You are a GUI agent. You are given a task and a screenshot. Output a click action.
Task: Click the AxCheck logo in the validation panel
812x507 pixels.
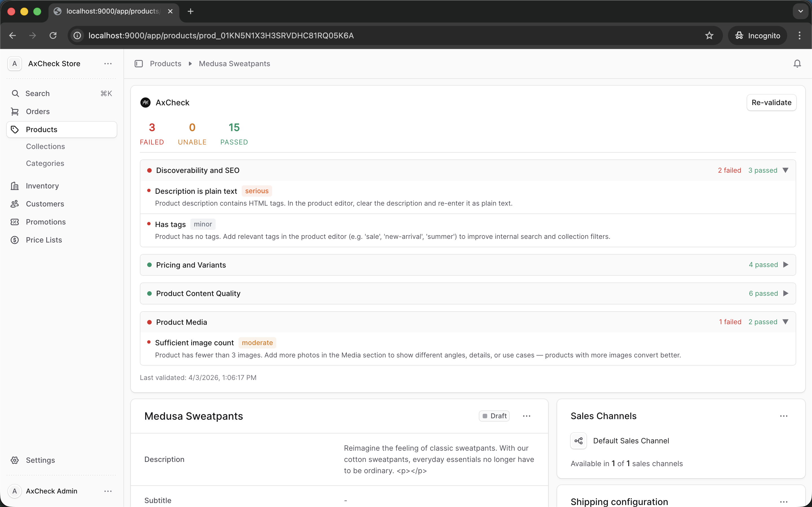coord(145,102)
